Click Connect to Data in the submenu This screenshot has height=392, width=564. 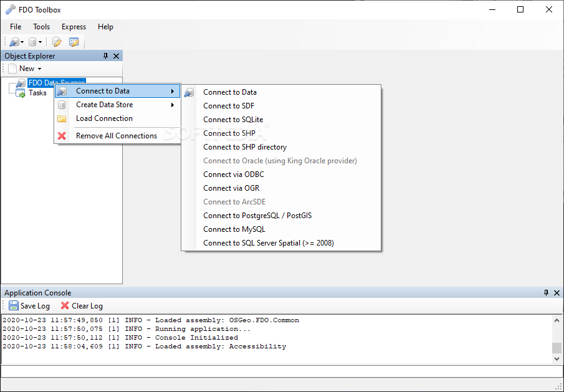(x=281, y=92)
